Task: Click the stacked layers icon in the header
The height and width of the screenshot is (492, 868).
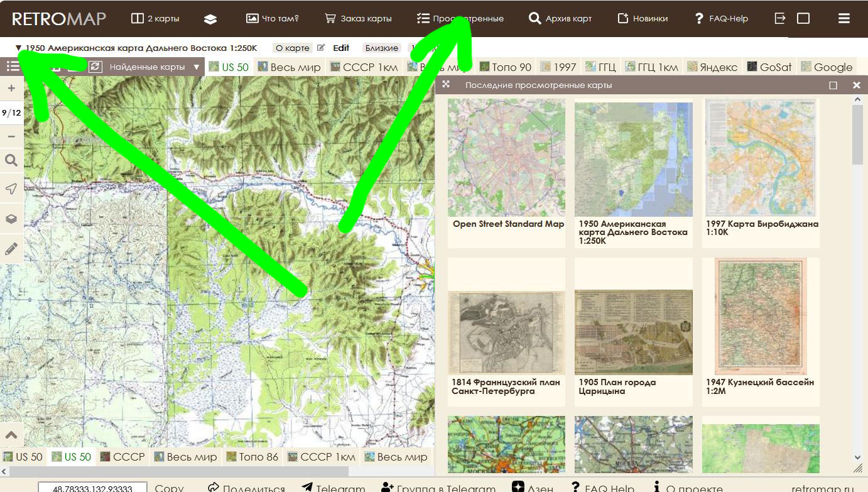Action: click(210, 19)
